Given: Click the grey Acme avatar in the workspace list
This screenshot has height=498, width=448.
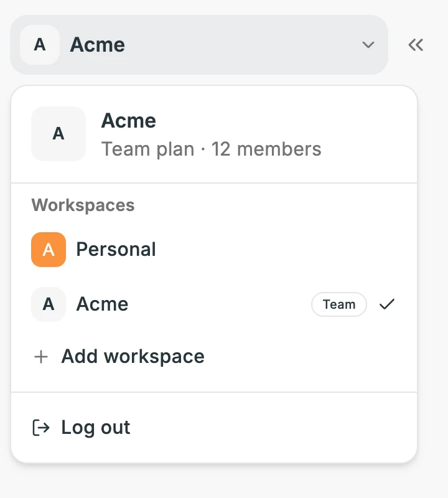Looking at the screenshot, I should click(x=49, y=304).
